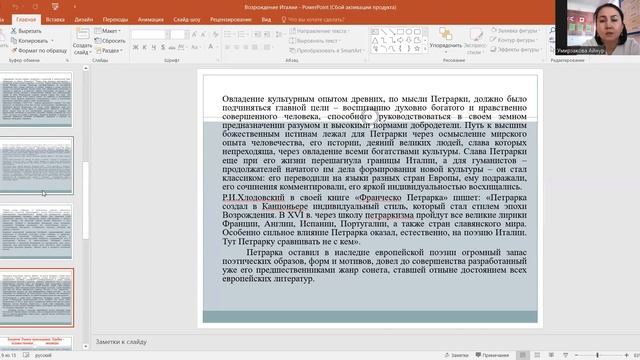Click the Reading view icon in status bar

[551, 355]
